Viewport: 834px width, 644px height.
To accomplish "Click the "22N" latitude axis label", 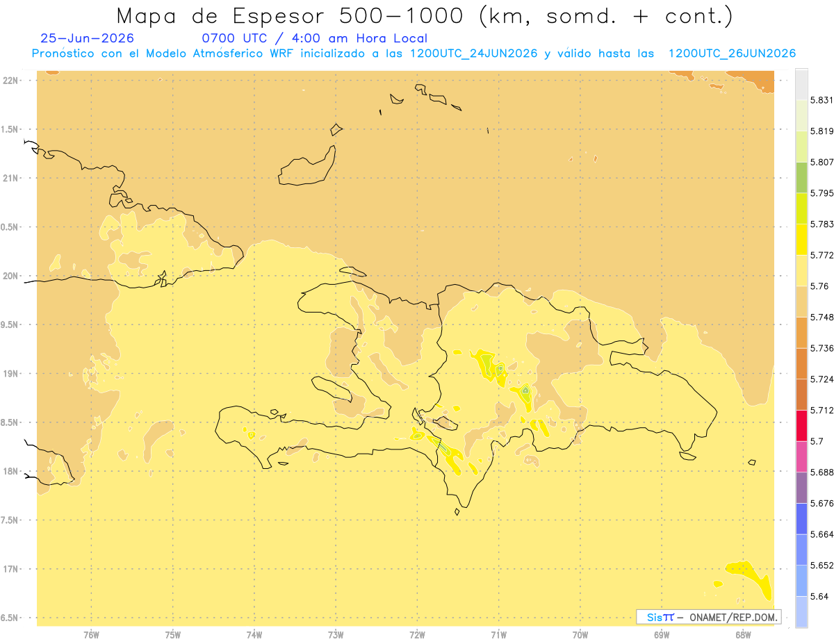I will click(11, 81).
